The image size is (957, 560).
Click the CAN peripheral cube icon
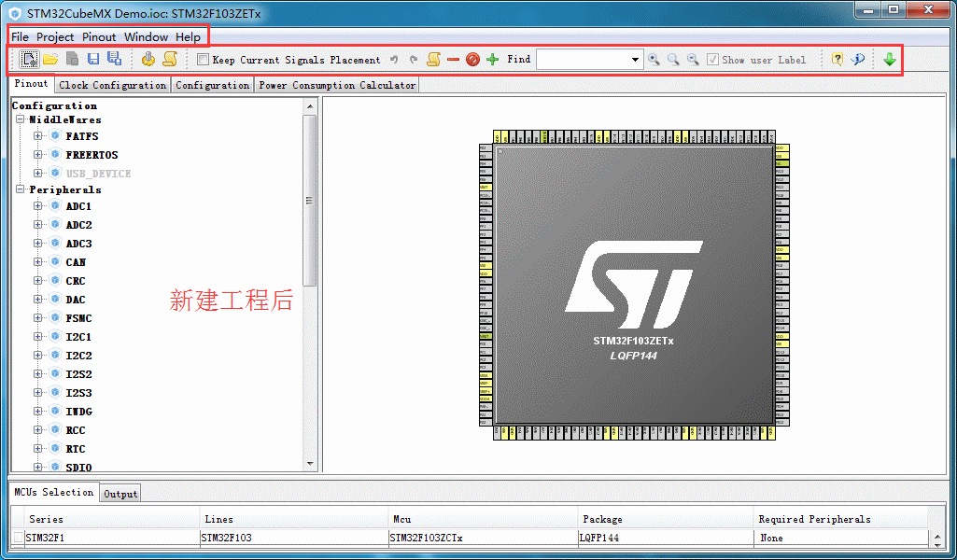click(x=55, y=261)
